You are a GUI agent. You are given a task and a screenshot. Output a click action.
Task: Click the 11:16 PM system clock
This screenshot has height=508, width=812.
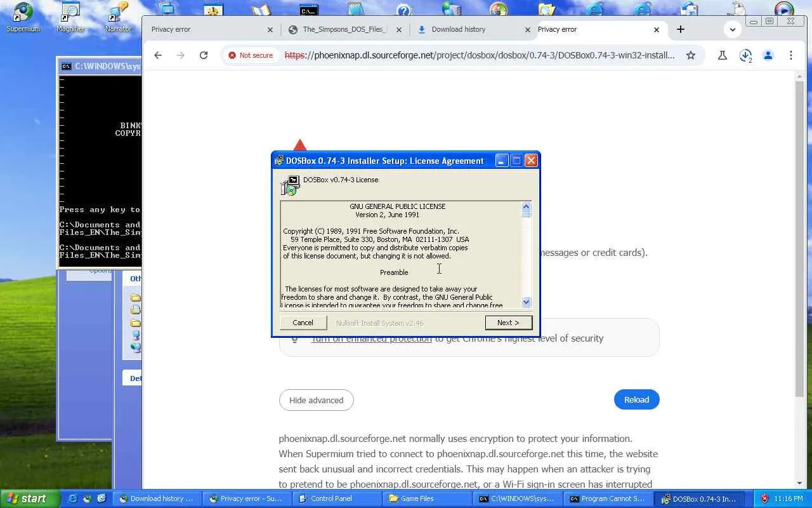click(x=789, y=498)
